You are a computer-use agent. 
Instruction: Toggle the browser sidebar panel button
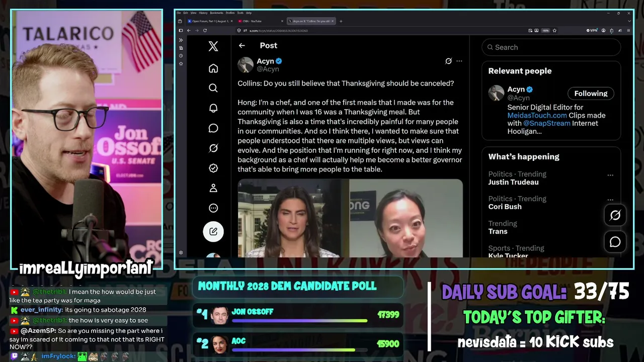181,31
